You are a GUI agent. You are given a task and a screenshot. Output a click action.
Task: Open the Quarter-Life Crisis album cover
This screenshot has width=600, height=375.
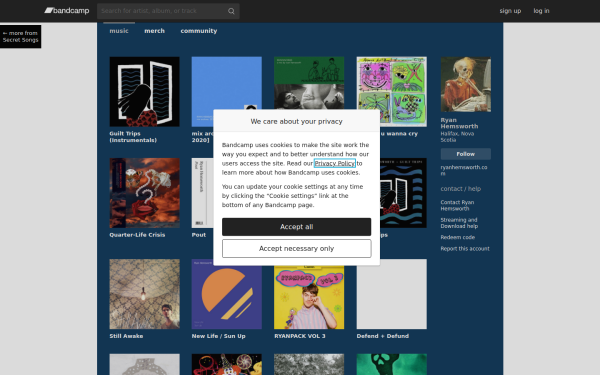144,193
